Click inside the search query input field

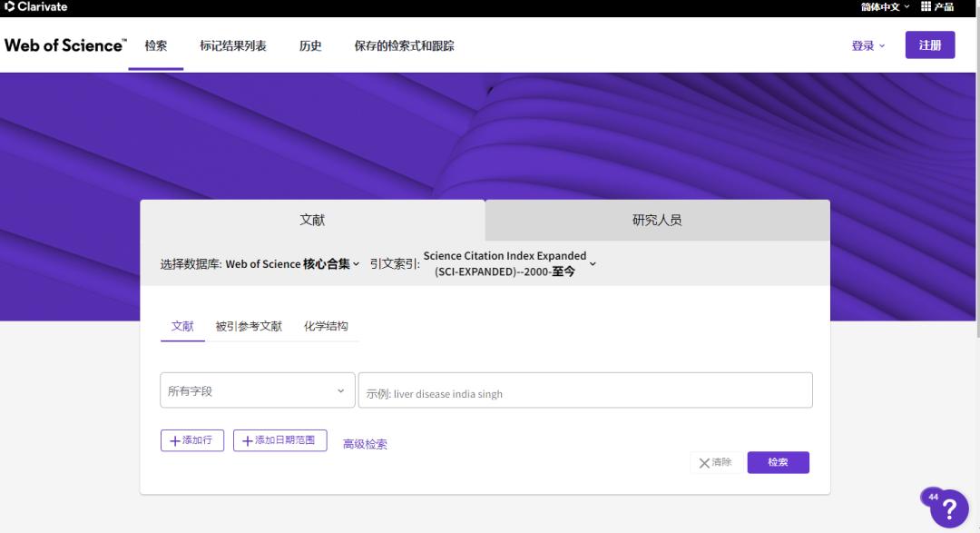(x=585, y=390)
